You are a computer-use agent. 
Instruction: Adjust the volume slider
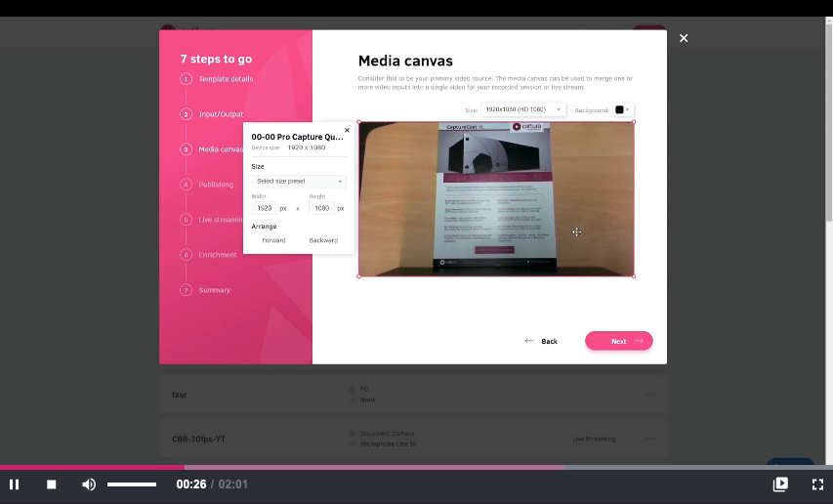click(x=132, y=484)
